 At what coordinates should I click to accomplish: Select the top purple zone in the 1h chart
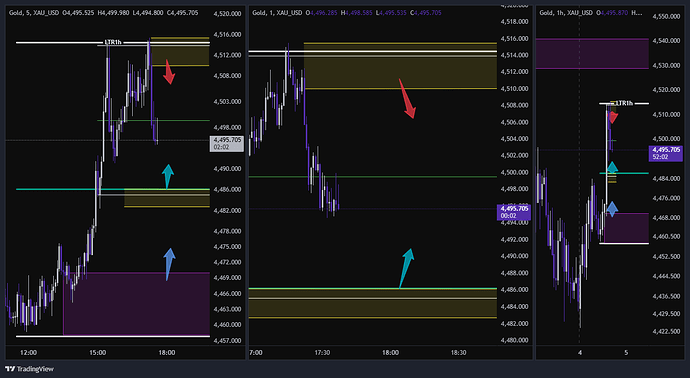tap(592, 53)
